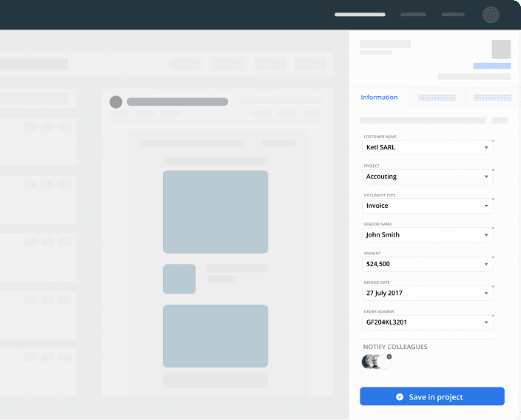
Task: Select the second tab next to Information
Action: pyautogui.click(x=437, y=98)
